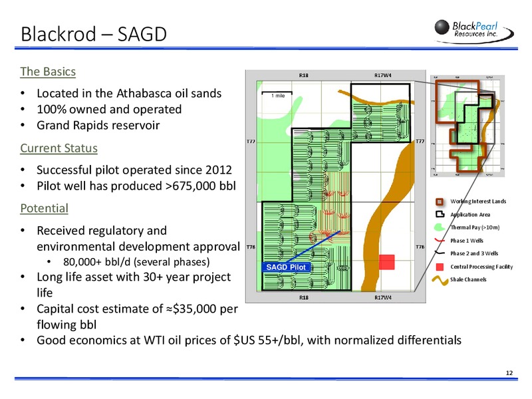Click the right T76 map label
Screen dimensions: 532x399
click(420, 247)
